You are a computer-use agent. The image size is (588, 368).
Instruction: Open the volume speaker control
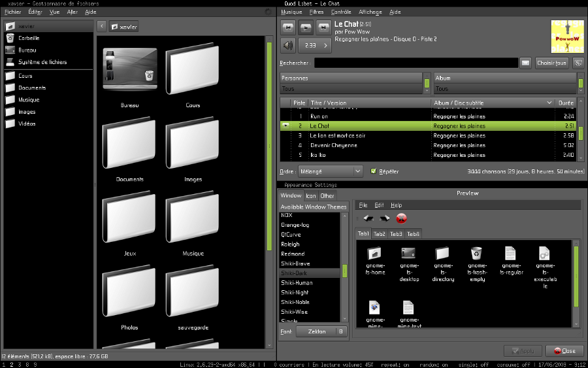(x=288, y=45)
